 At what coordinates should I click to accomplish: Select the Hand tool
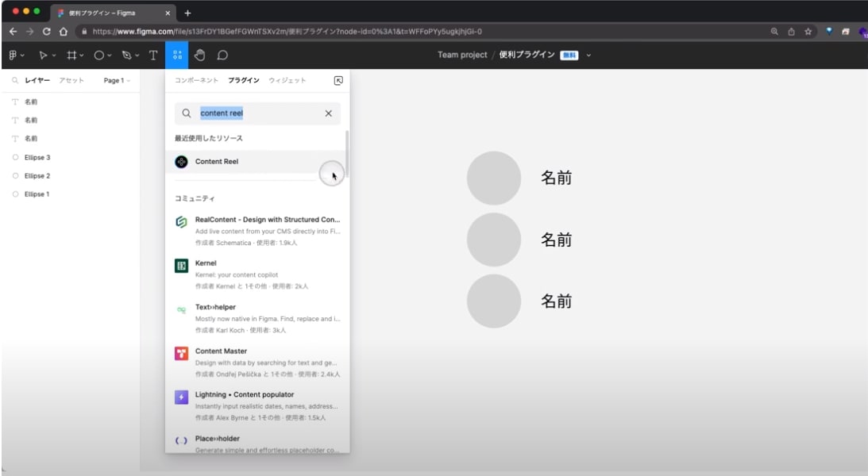(x=200, y=55)
